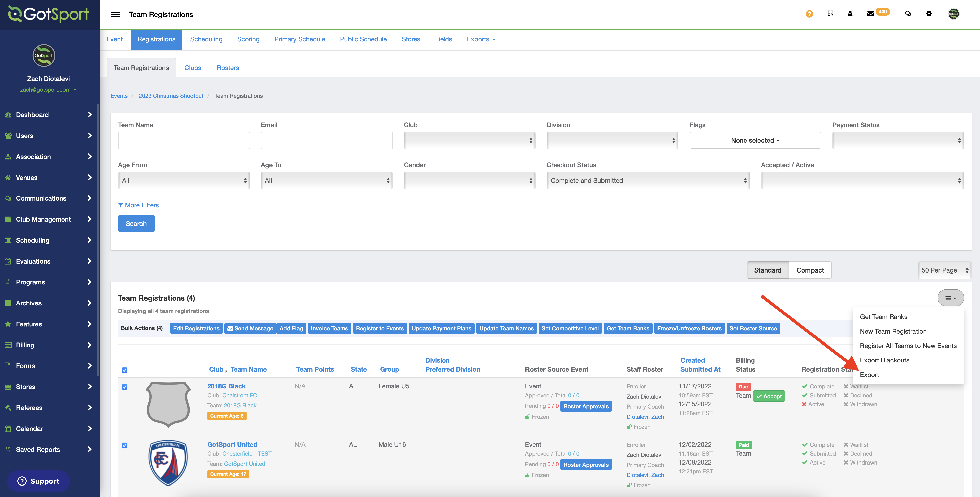Expand the Exports tab dropdown
The width and height of the screenshot is (980, 497).
[481, 39]
